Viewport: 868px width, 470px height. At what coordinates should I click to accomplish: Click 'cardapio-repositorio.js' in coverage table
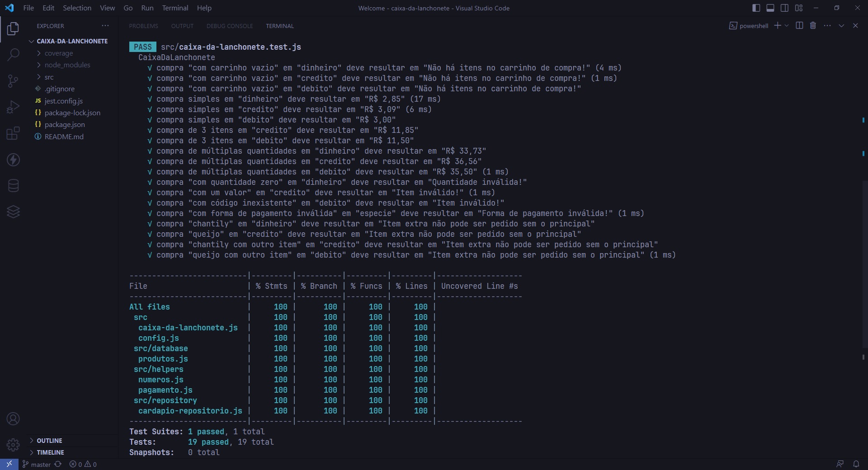190,411
